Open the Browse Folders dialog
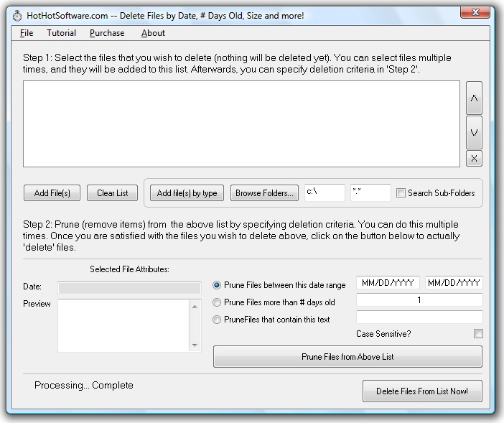This screenshot has width=504, height=423. point(264,193)
